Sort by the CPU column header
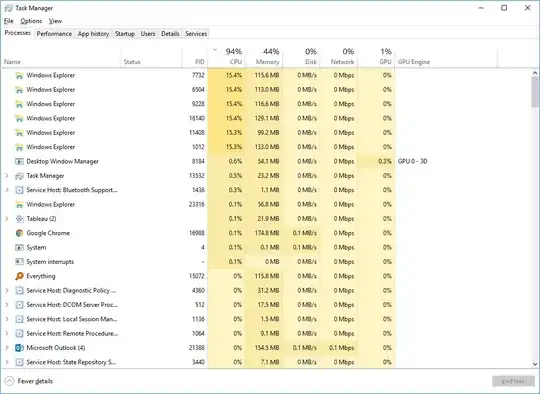 tap(227, 57)
